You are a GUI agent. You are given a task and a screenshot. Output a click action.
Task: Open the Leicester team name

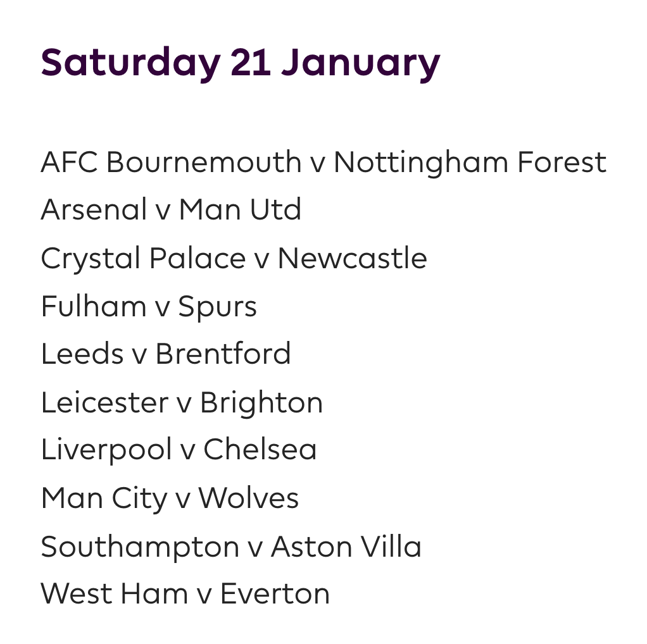[104, 402]
